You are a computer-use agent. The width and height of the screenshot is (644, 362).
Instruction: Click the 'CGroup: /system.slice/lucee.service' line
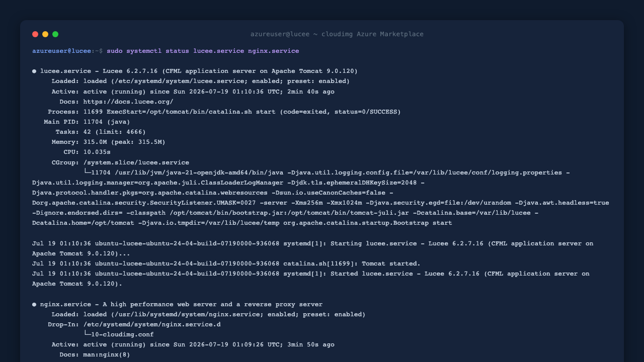[120, 162]
